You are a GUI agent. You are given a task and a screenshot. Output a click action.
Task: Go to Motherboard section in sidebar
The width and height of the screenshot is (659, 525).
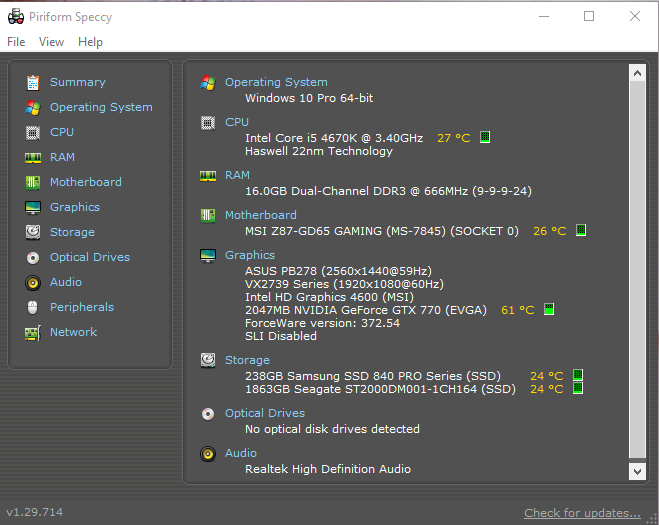point(86,182)
